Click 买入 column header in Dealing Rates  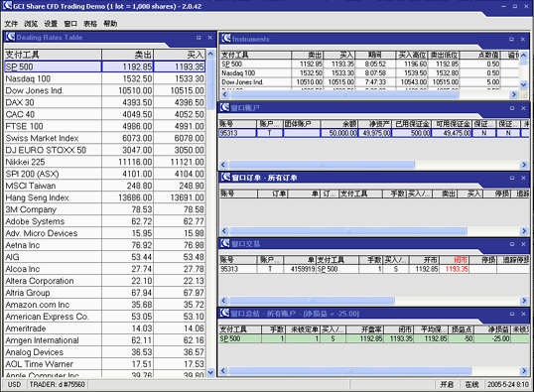(x=180, y=55)
